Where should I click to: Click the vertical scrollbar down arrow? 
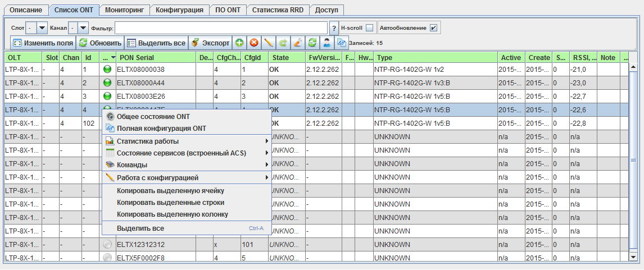tap(633, 257)
